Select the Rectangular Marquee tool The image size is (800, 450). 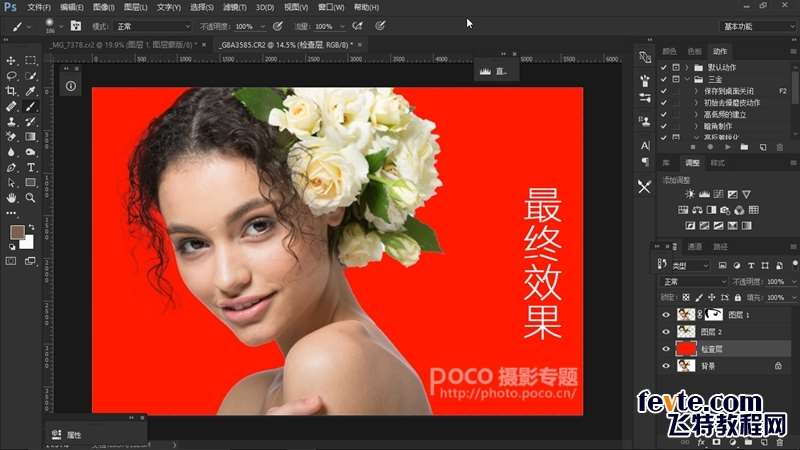[x=30, y=61]
